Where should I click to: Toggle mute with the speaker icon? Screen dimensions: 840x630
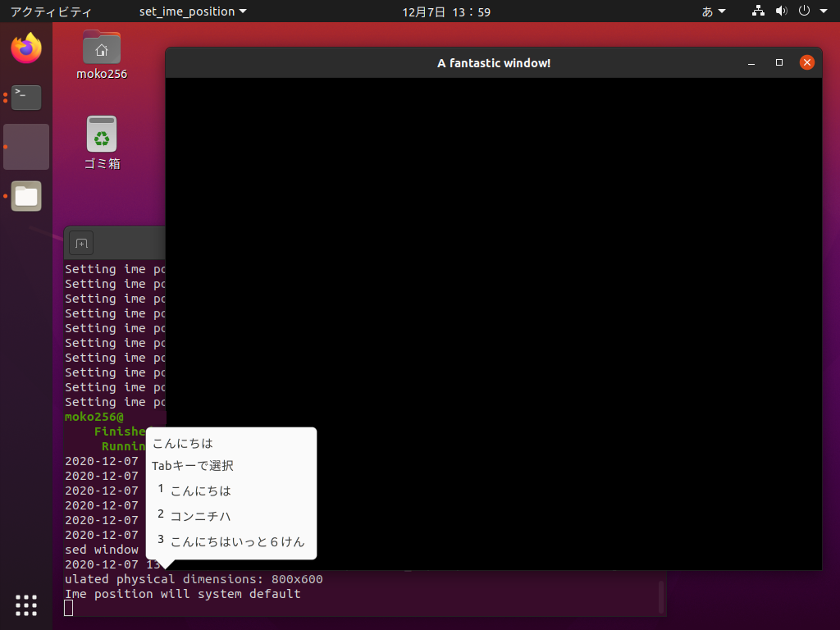pyautogui.click(x=781, y=11)
